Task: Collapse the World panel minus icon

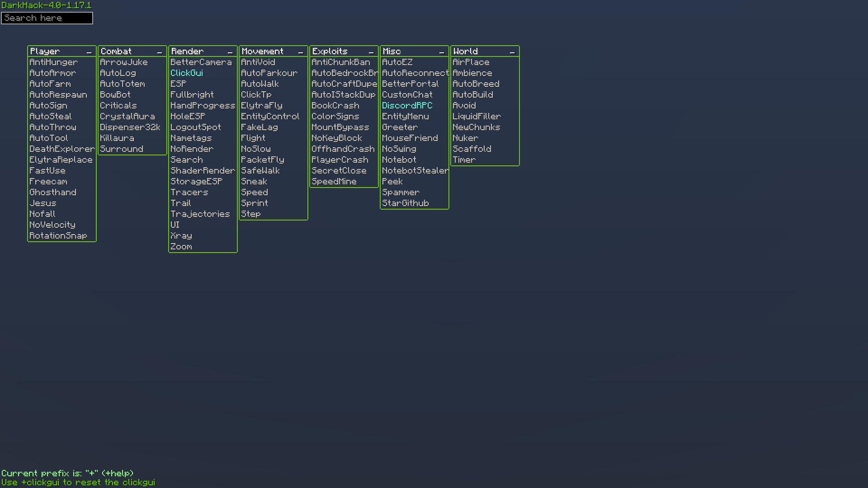Action: tap(512, 52)
